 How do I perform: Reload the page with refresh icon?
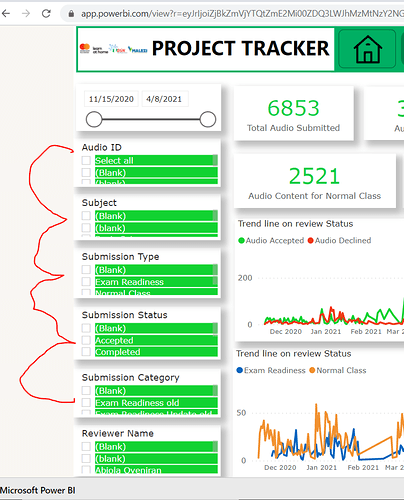coord(46,13)
